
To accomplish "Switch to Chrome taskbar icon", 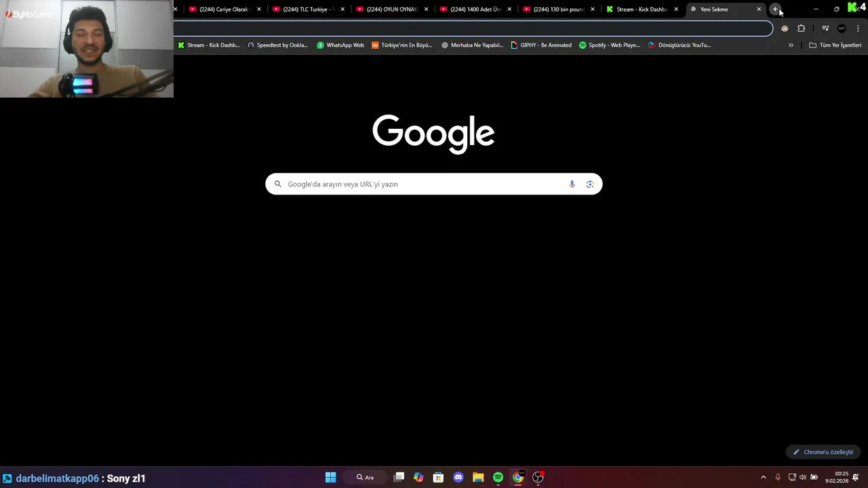I will pyautogui.click(x=518, y=477).
